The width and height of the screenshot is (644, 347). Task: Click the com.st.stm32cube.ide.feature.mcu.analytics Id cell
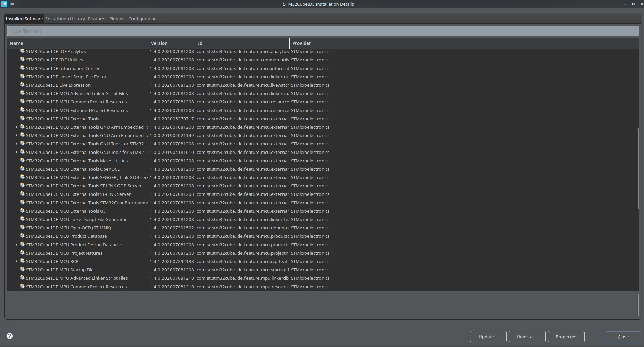(242, 51)
